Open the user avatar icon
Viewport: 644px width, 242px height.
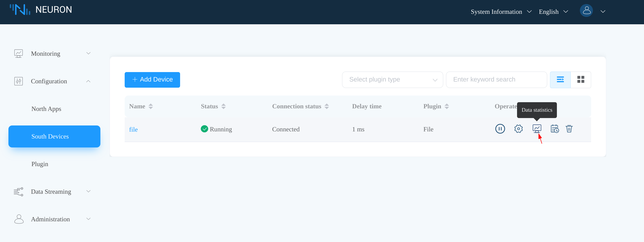pos(586,11)
